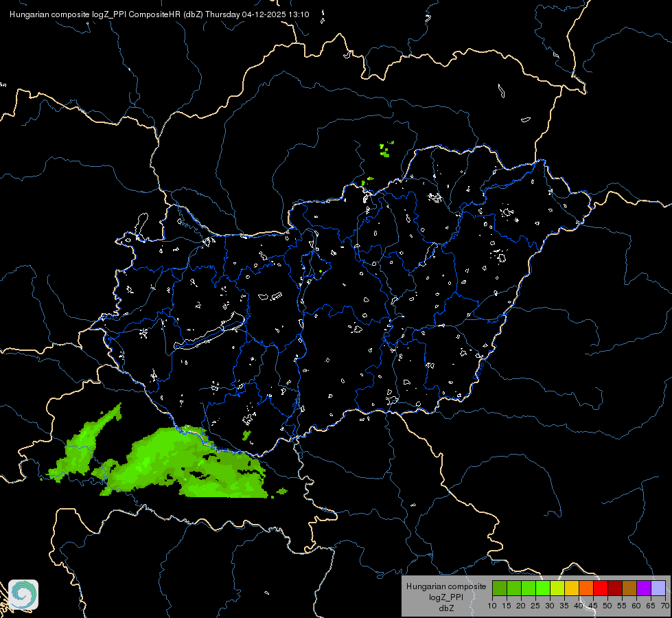Image resolution: width=672 pixels, height=618 pixels.
Task: Select the 50-55 dBZ dark red swatch
Action: [615, 588]
